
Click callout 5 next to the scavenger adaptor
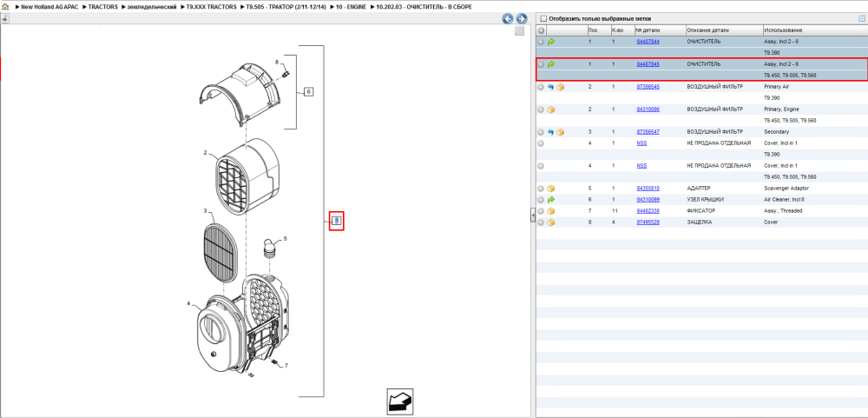point(286,239)
